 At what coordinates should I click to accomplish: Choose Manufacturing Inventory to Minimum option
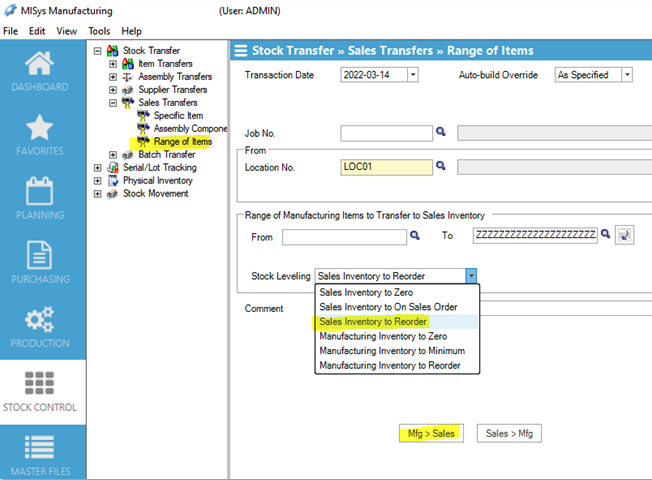[398, 351]
